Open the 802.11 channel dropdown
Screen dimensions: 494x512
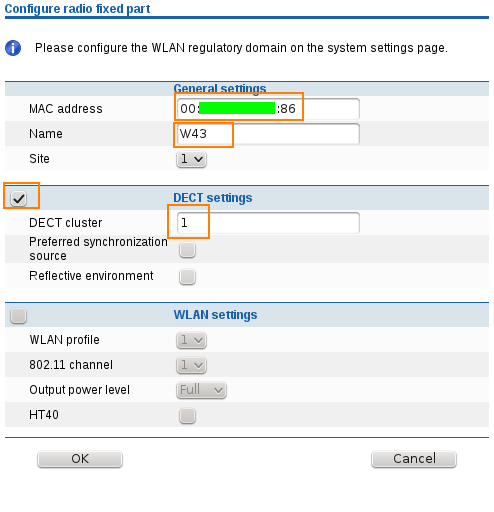point(191,365)
